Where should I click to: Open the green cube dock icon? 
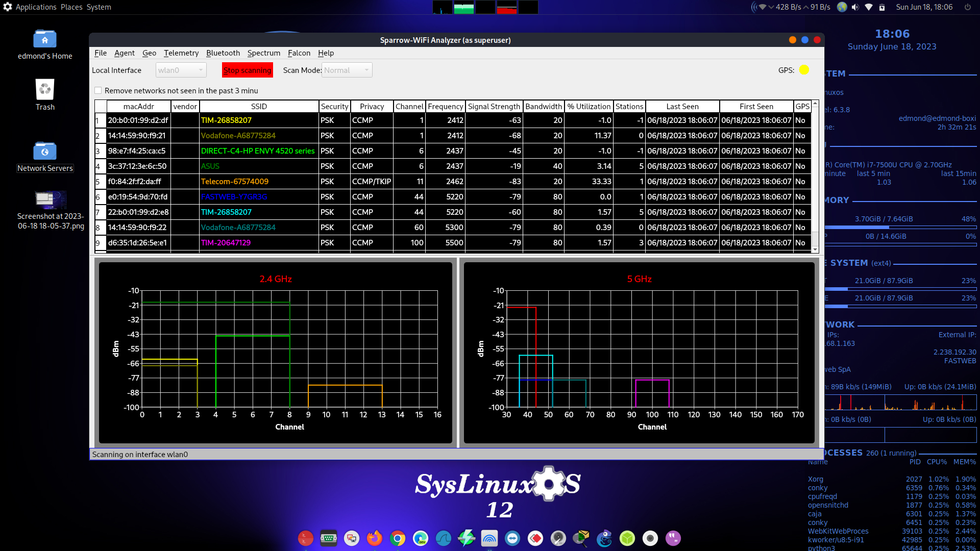pos(627,538)
